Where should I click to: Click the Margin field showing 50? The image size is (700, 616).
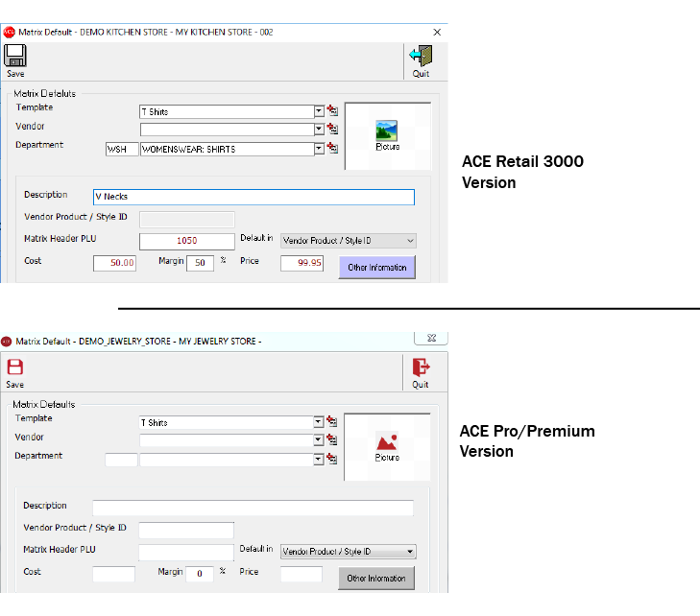[x=200, y=263]
